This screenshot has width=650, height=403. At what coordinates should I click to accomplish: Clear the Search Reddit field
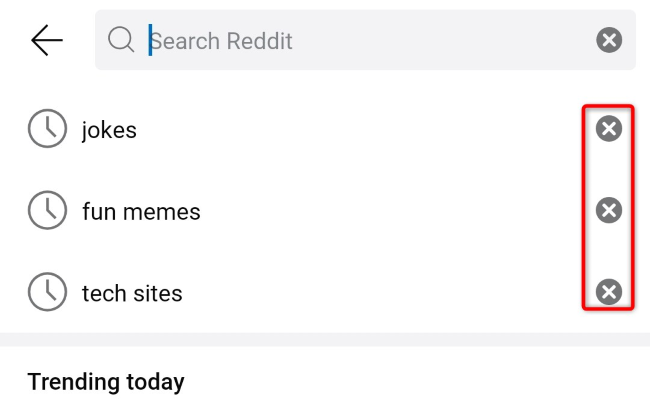(609, 40)
